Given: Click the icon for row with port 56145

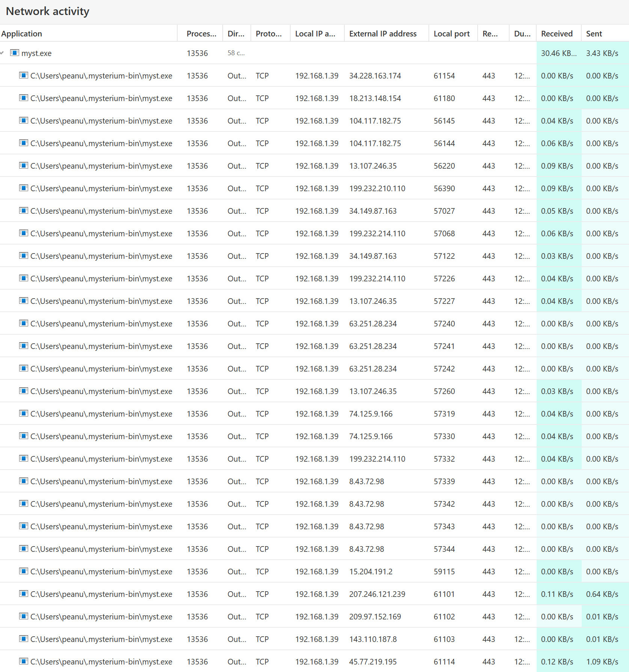Looking at the screenshot, I should [x=23, y=120].
